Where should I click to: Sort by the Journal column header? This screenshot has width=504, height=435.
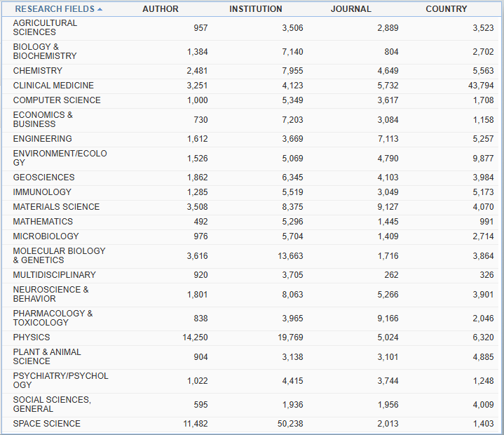(351, 9)
